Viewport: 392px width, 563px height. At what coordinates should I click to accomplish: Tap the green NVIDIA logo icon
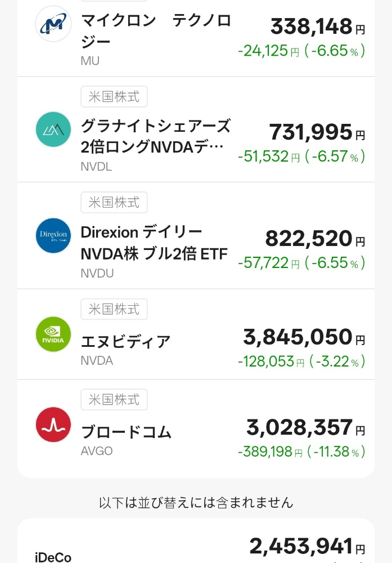coord(53,334)
